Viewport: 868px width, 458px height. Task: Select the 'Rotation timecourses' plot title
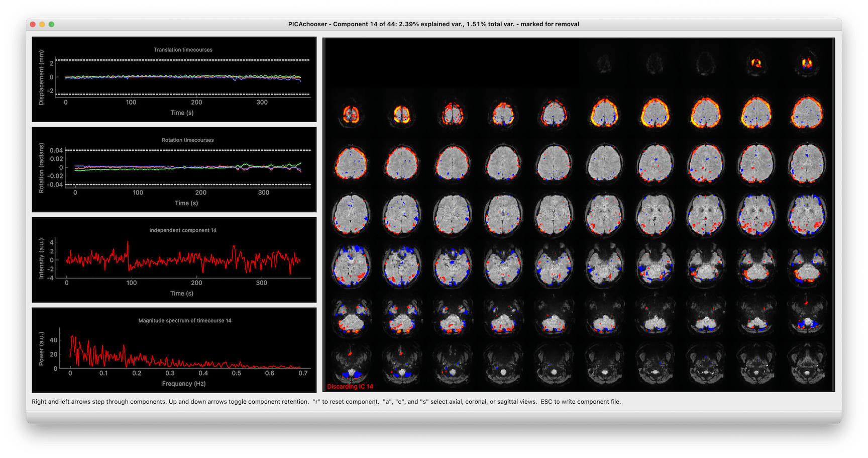(x=187, y=140)
